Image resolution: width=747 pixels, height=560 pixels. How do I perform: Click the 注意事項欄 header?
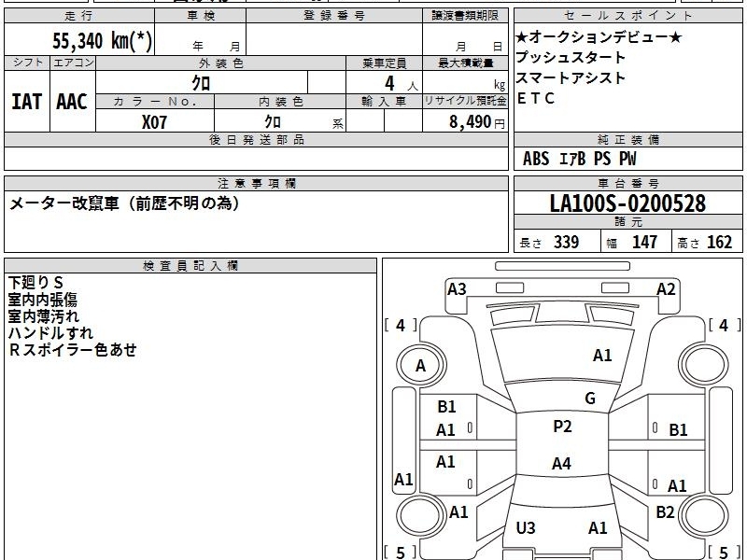click(x=256, y=183)
